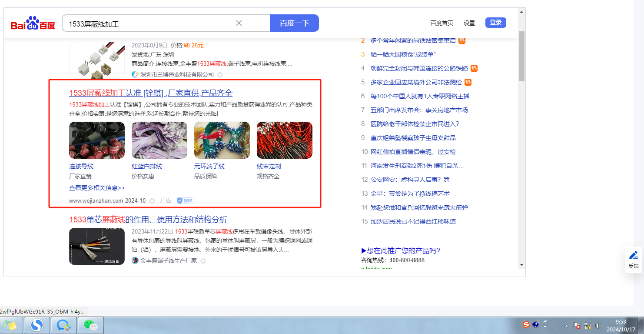The image size is (644, 334).
Task: Click ▶想在此推广您的产品吗? link
Action: tap(401, 250)
